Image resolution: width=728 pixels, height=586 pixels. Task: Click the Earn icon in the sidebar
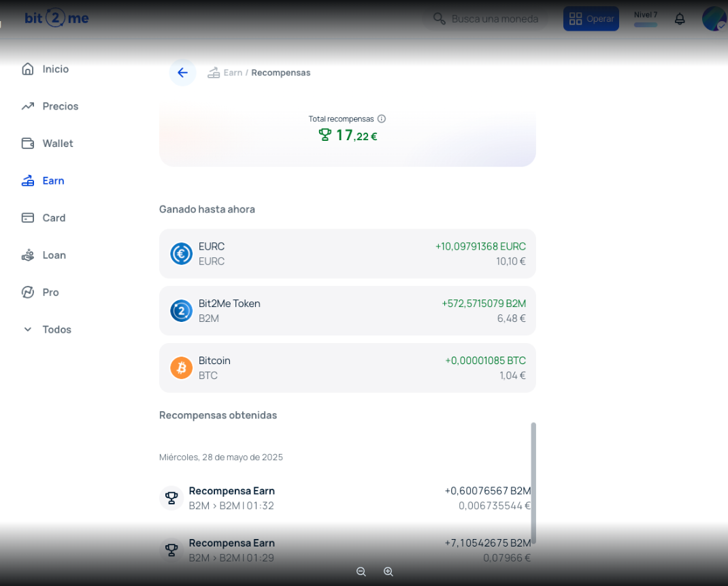28,180
